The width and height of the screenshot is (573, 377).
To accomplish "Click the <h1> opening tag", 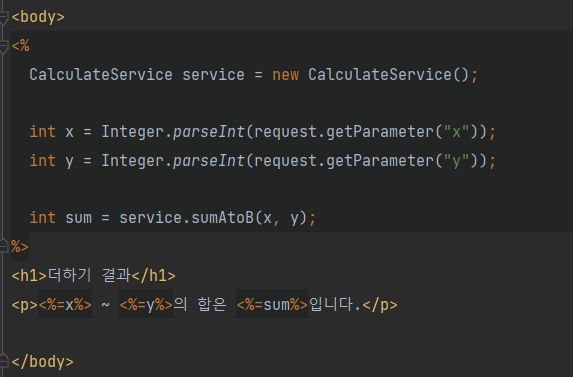I will [x=29, y=275].
